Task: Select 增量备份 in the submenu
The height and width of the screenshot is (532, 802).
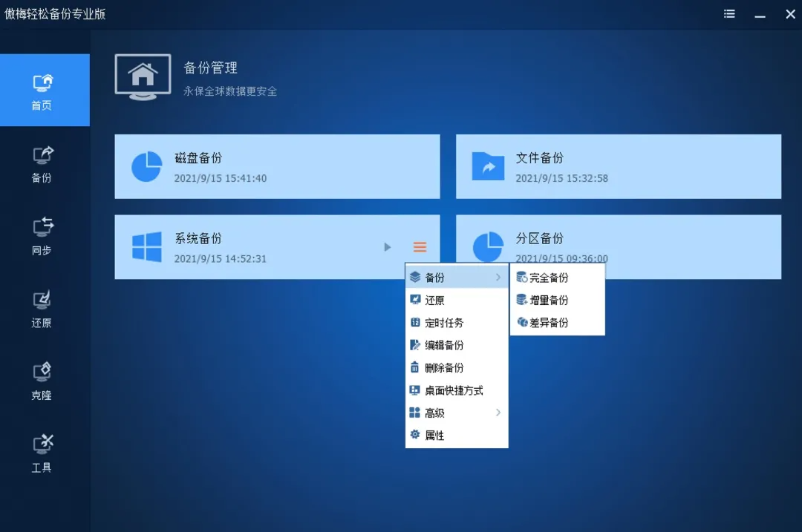Action: tap(558, 300)
